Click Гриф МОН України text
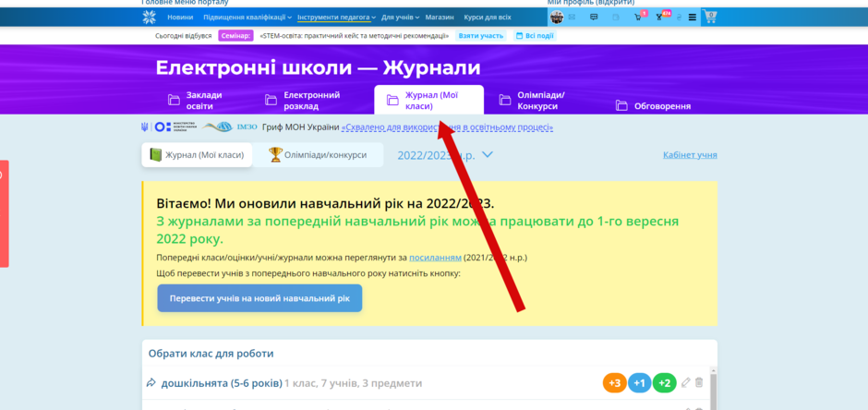The image size is (868, 410). 301,127
